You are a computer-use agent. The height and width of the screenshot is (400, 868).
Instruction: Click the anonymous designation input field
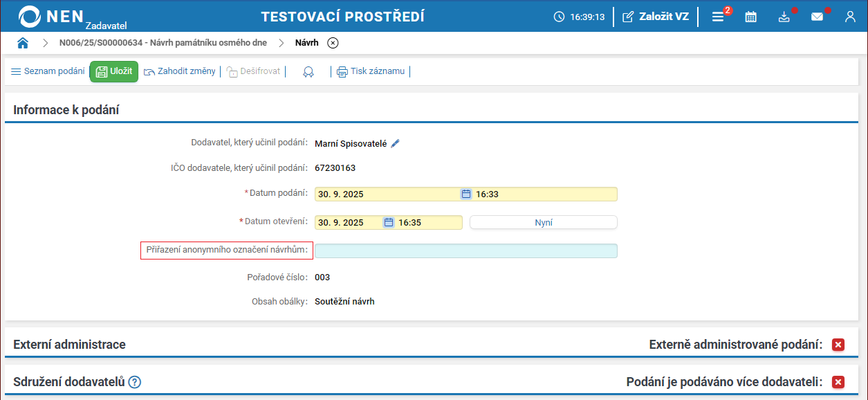coord(465,251)
